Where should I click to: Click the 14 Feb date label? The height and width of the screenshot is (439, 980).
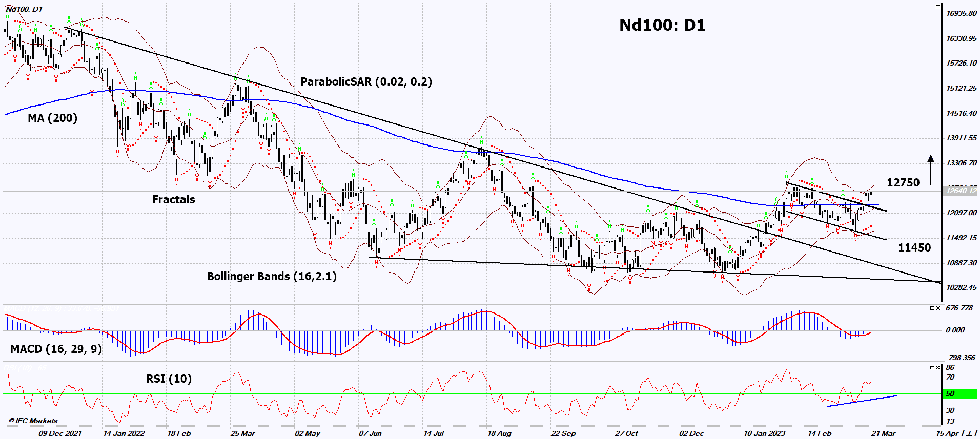click(820, 433)
